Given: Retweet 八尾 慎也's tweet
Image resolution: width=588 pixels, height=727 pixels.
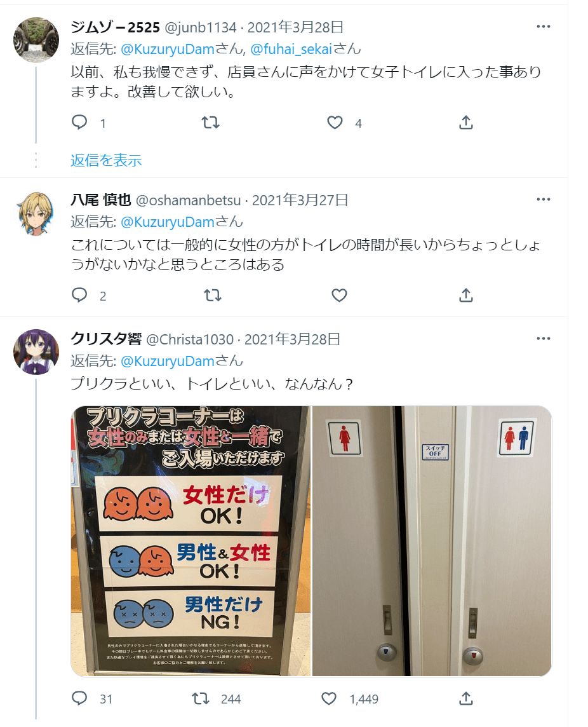Looking at the screenshot, I should (x=213, y=295).
